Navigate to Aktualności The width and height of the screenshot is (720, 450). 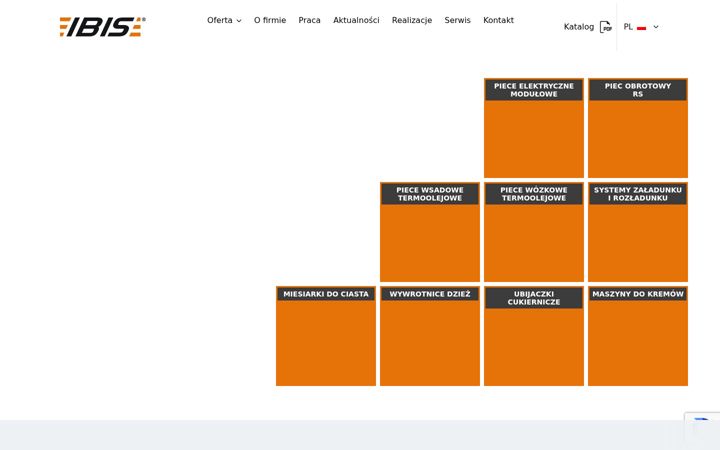(x=356, y=20)
